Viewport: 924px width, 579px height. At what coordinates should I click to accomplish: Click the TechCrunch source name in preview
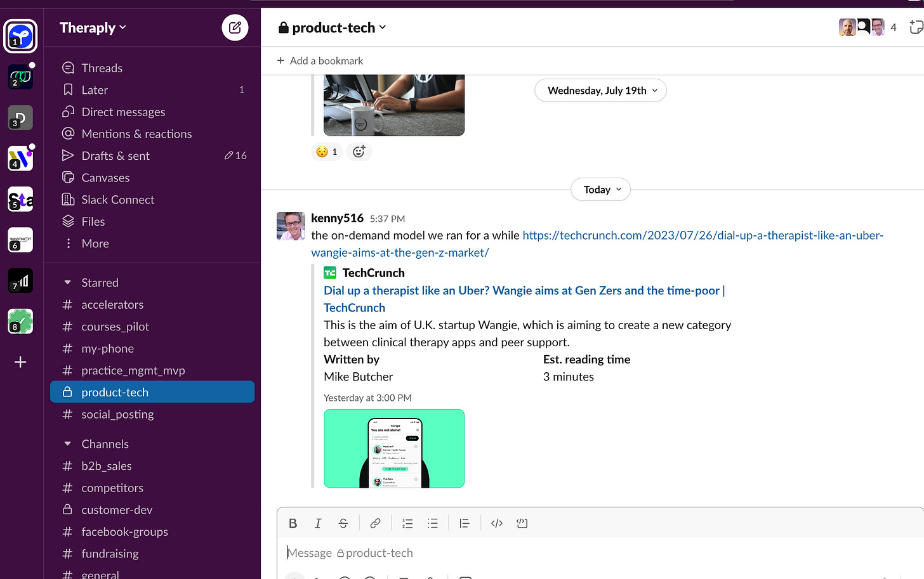pos(373,273)
